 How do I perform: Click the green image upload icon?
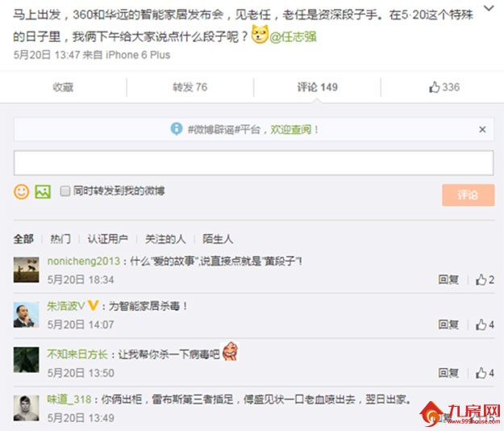pyautogui.click(x=43, y=192)
